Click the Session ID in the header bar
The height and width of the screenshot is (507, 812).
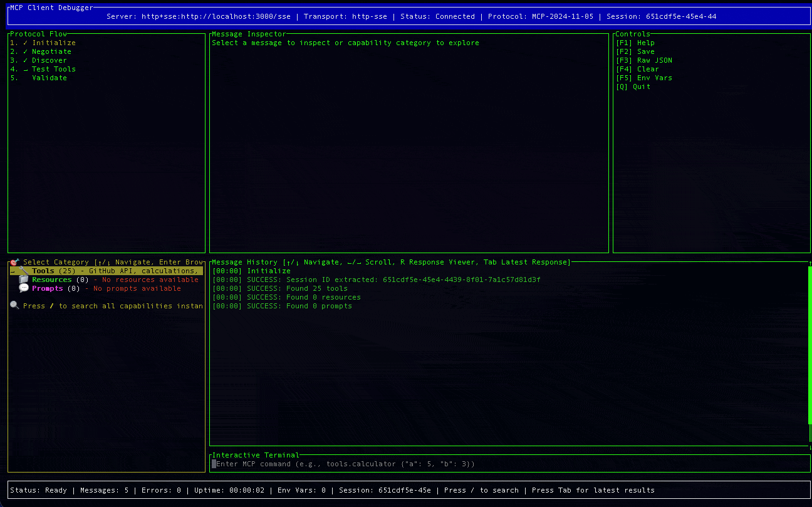pos(662,16)
